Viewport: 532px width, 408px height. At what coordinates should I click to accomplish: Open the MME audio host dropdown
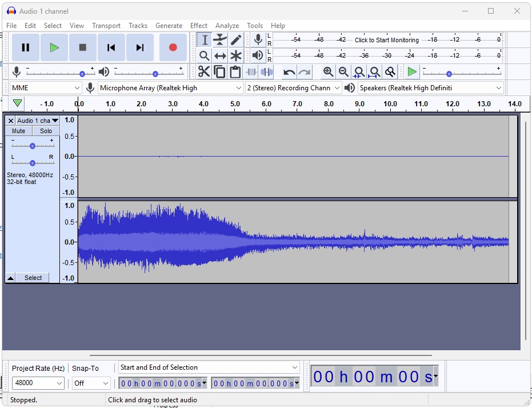pos(46,88)
